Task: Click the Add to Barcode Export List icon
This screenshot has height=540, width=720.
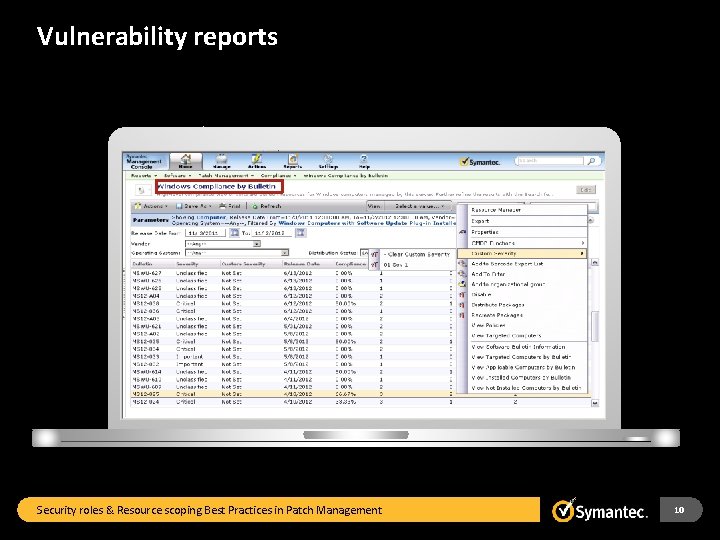Action: tap(462, 264)
